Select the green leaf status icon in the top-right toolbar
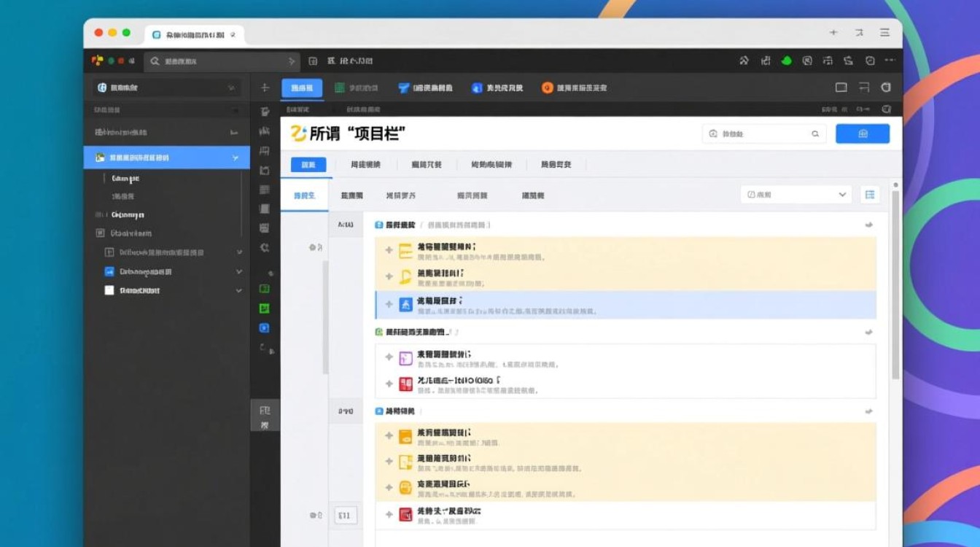 coord(786,61)
